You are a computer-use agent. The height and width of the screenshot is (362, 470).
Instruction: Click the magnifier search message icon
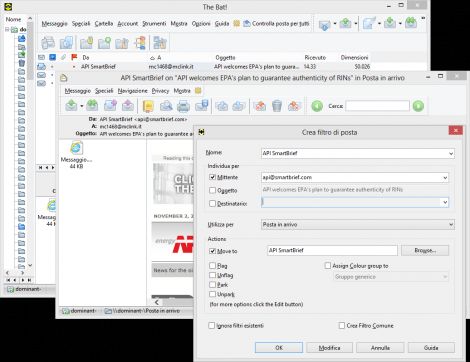click(x=166, y=106)
